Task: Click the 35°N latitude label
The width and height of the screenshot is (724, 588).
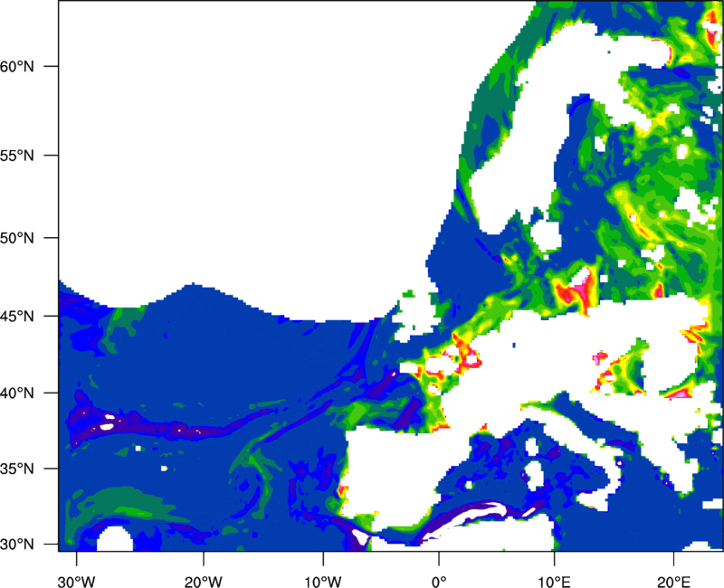Action: (x=17, y=469)
